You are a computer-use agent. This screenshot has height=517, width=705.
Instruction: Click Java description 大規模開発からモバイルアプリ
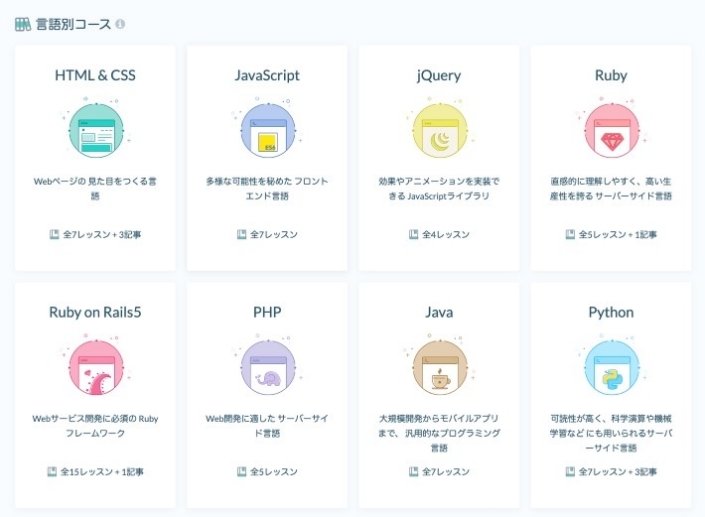439,433
